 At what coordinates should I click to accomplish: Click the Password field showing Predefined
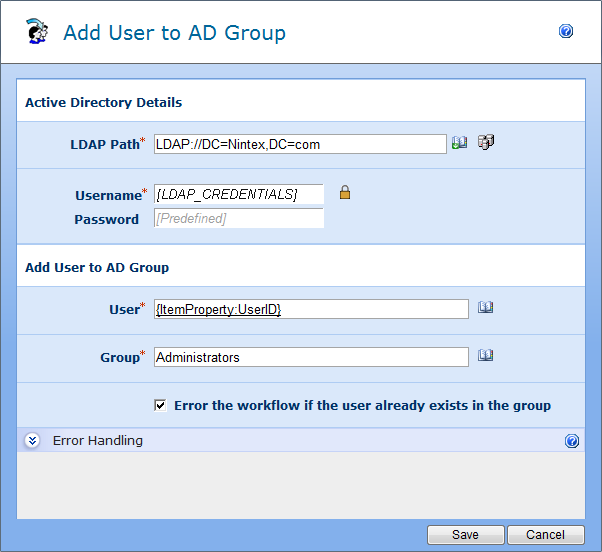pyautogui.click(x=238, y=218)
